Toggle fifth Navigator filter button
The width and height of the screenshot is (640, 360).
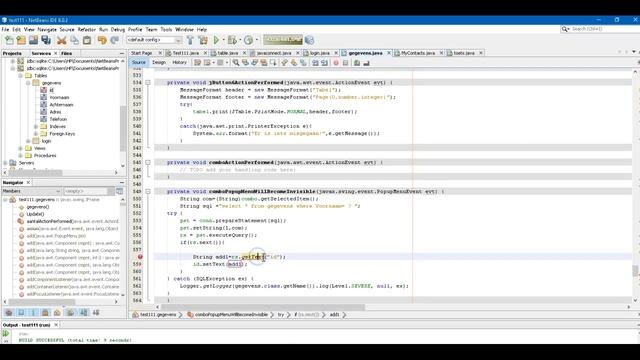(x=58, y=313)
